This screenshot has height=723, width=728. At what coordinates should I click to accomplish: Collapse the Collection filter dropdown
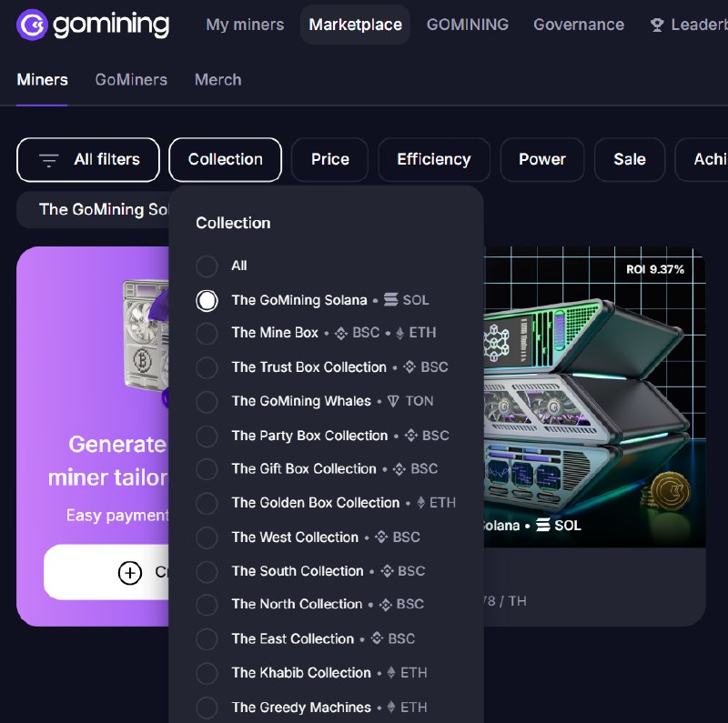tap(225, 160)
